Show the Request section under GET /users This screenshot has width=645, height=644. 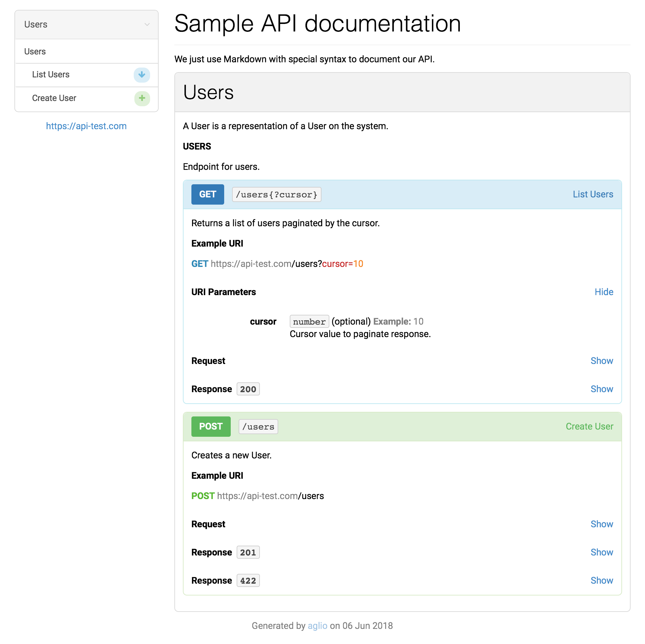click(x=602, y=361)
